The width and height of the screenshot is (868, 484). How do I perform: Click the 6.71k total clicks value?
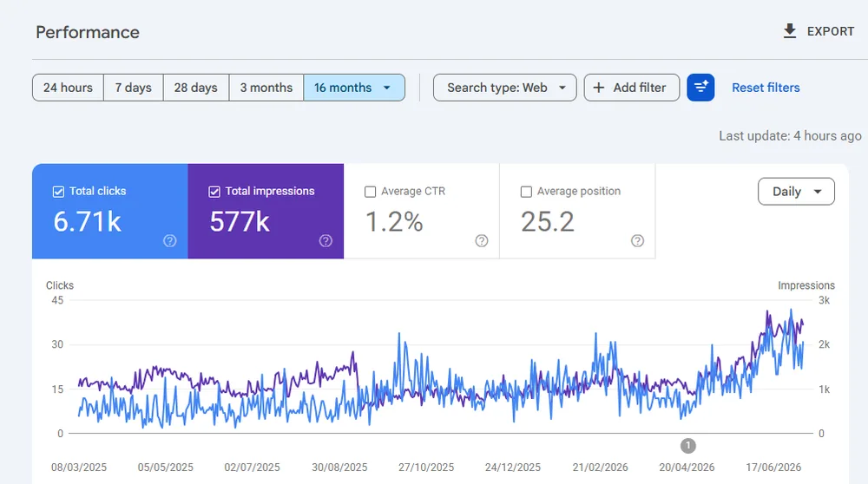87,222
